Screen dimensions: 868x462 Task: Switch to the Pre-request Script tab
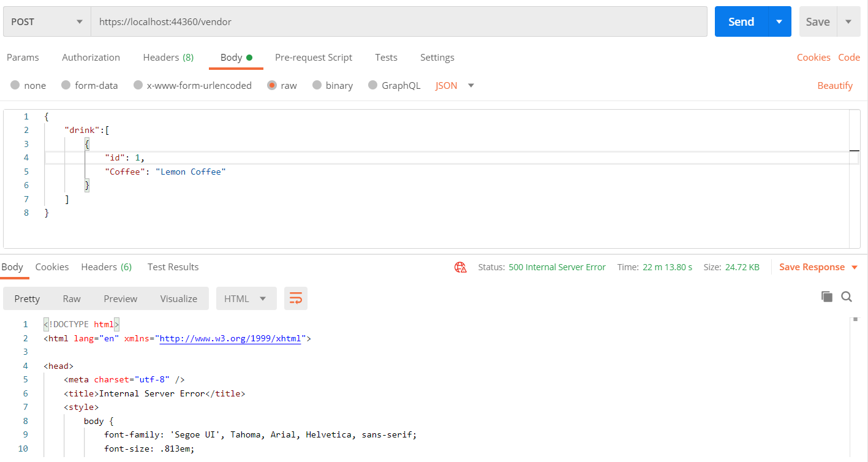click(314, 57)
